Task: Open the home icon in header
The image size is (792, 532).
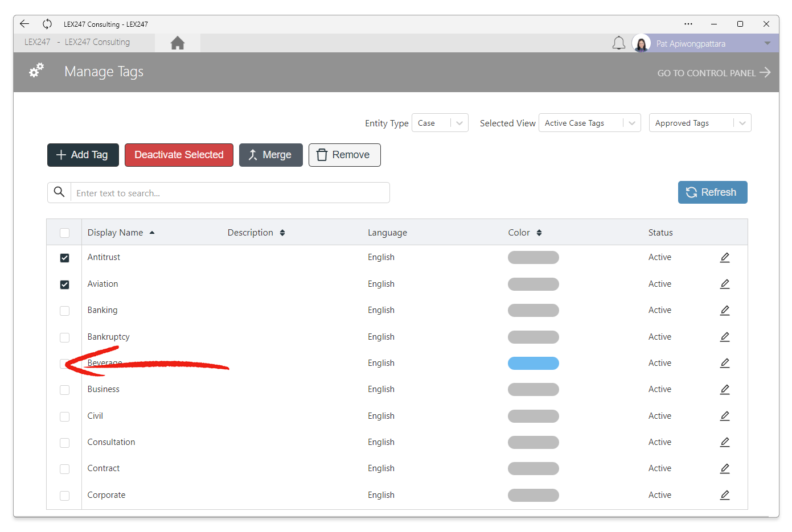Action: pyautogui.click(x=178, y=43)
